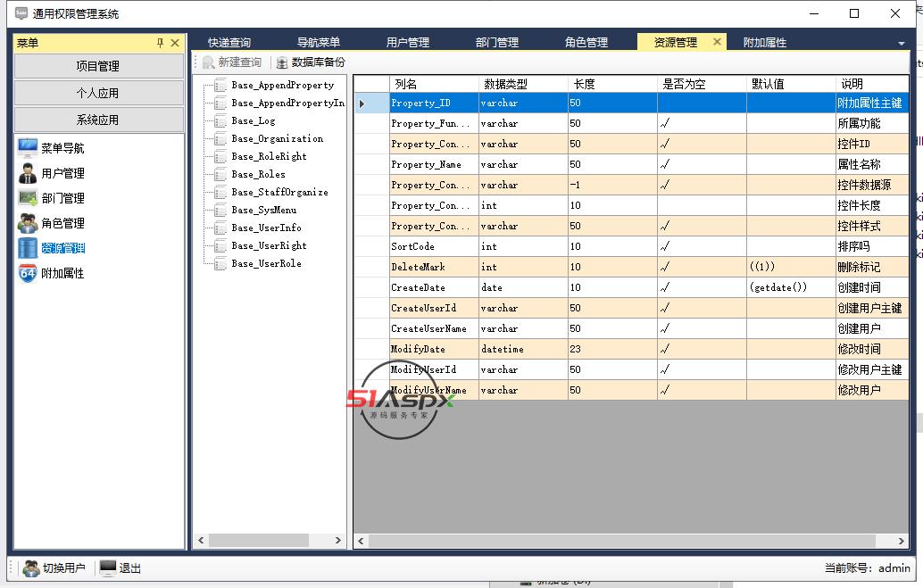Click the 新建查询 button label

pyautogui.click(x=239, y=62)
